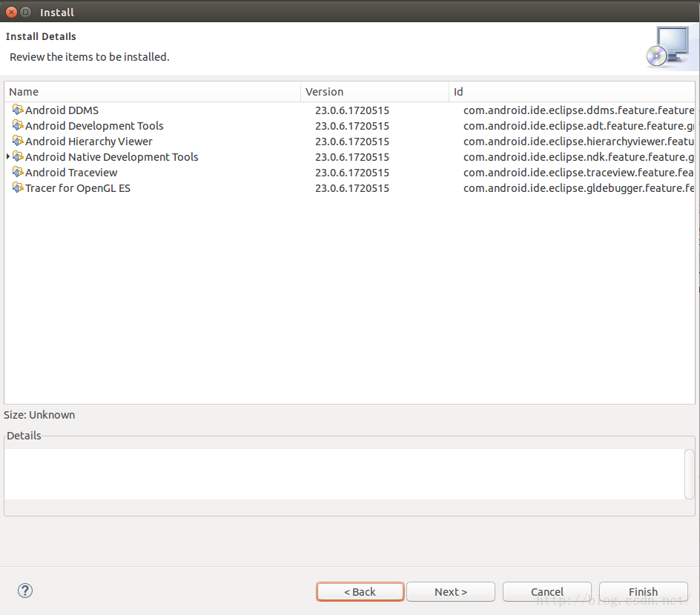Sort by the Id column header
This screenshot has width=700, height=615.
pos(572,92)
